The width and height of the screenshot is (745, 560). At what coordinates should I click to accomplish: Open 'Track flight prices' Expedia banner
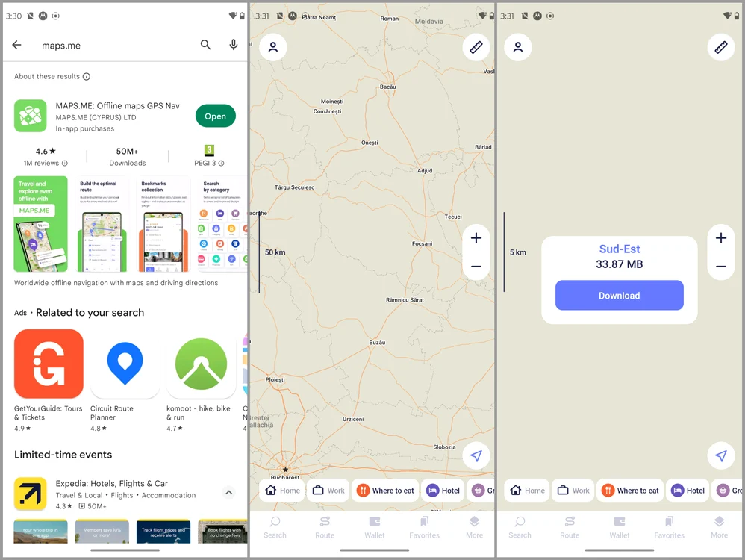click(x=163, y=532)
